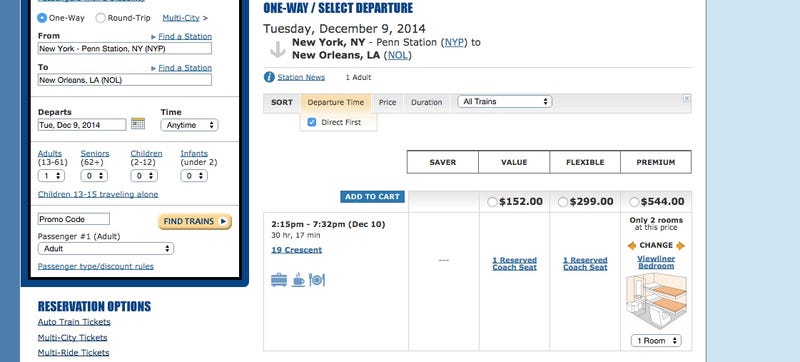Open the Departs calendar picker icon
Viewport: 800px width, 362px height.
[138, 124]
